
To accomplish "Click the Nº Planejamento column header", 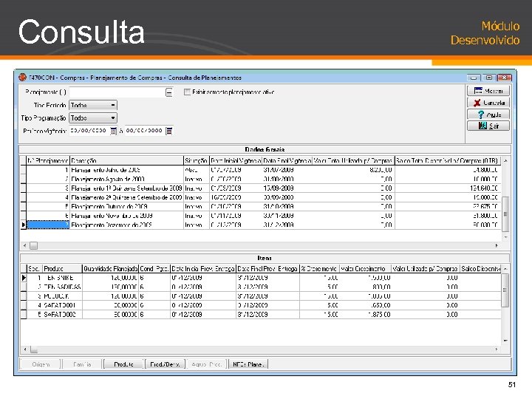I will 48,161.
